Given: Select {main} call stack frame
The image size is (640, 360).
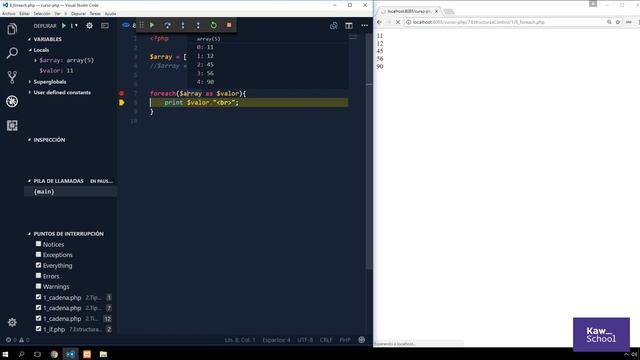Looking at the screenshot, I should (x=71, y=191).
